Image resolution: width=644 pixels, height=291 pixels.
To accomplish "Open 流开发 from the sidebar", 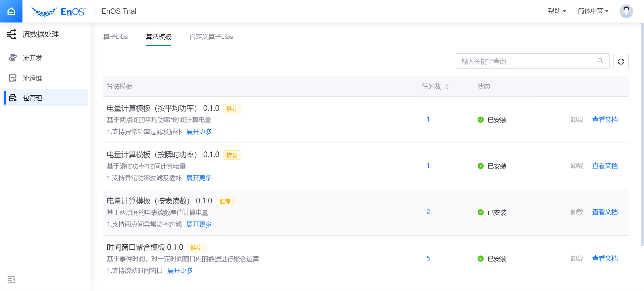I will pos(32,58).
